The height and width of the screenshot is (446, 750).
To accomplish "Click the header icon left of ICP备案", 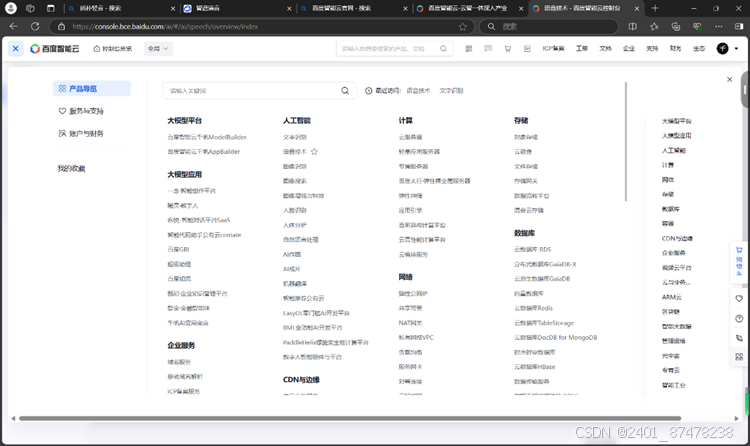I will click(527, 48).
